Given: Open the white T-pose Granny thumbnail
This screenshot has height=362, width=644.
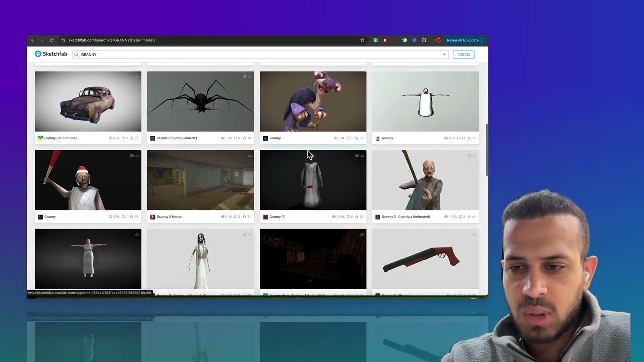Looking at the screenshot, I should (425, 102).
